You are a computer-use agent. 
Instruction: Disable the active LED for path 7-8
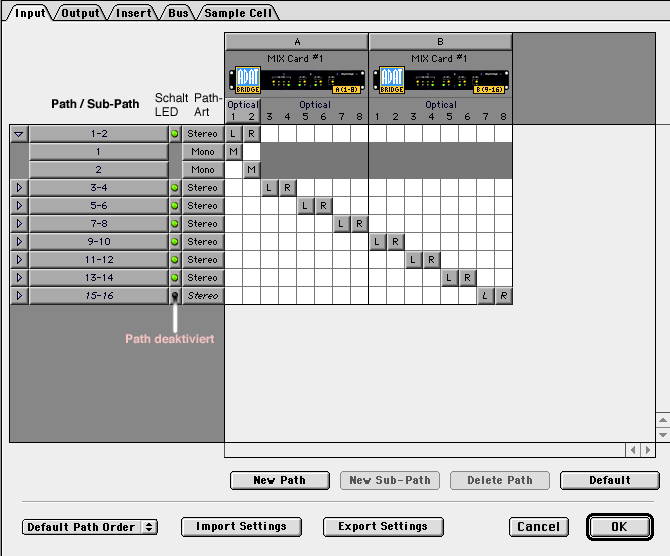175,223
